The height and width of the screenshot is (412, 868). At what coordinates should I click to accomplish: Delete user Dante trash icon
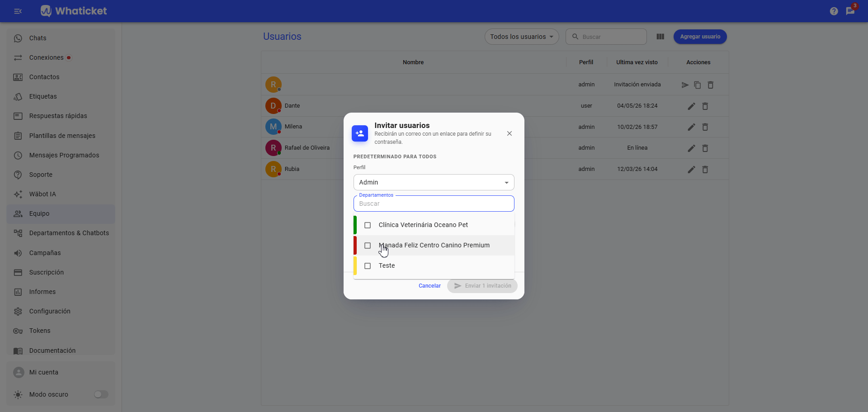(x=705, y=106)
